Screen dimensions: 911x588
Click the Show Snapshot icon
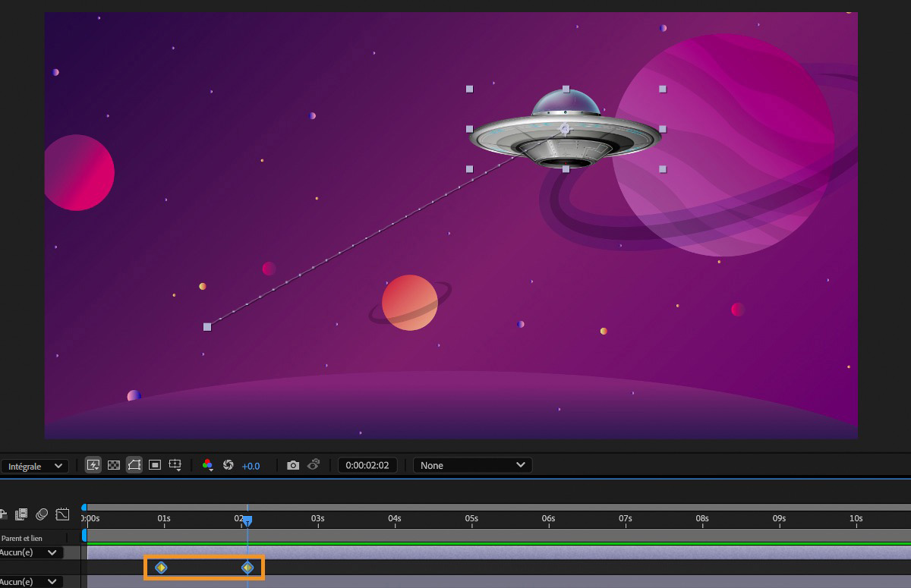click(x=314, y=465)
